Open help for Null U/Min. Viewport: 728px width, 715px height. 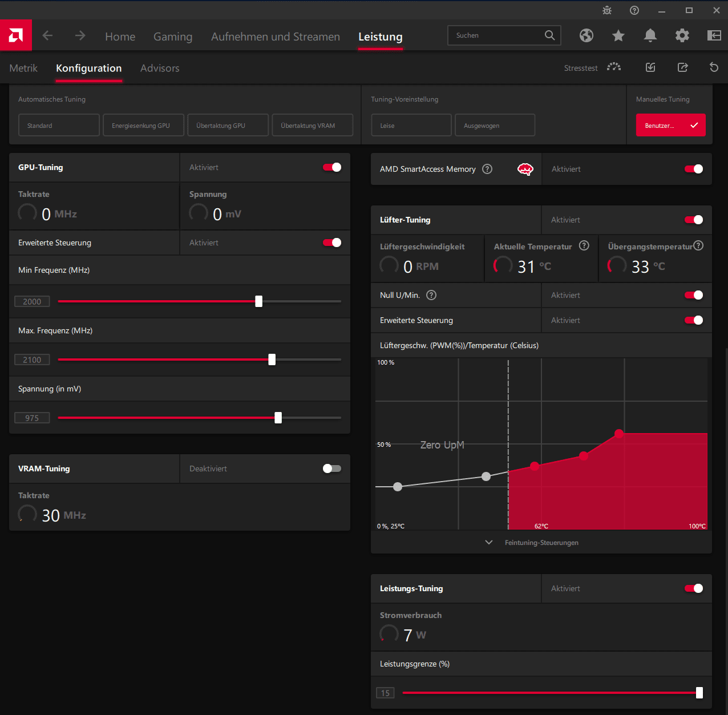click(x=431, y=295)
